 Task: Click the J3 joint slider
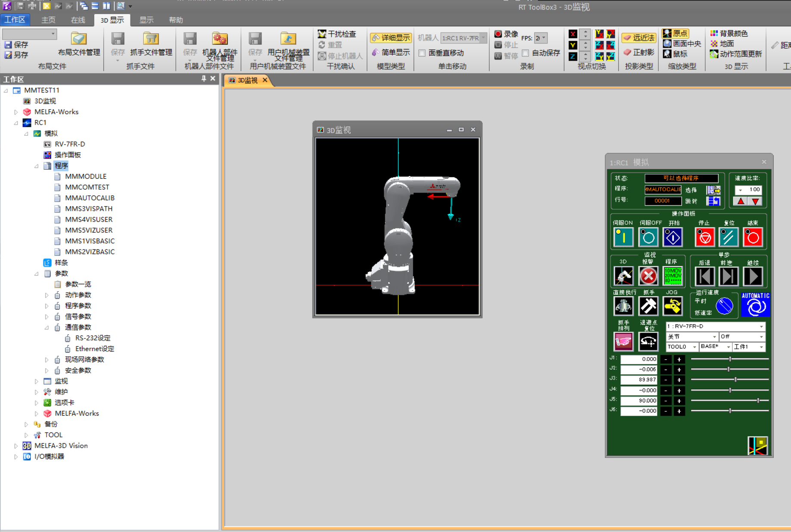coord(735,380)
